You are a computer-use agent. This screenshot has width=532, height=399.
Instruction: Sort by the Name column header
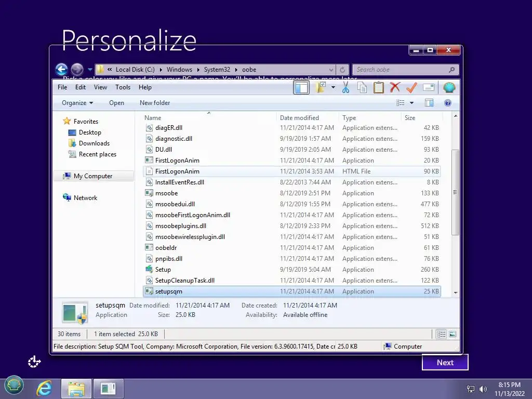[x=209, y=118]
